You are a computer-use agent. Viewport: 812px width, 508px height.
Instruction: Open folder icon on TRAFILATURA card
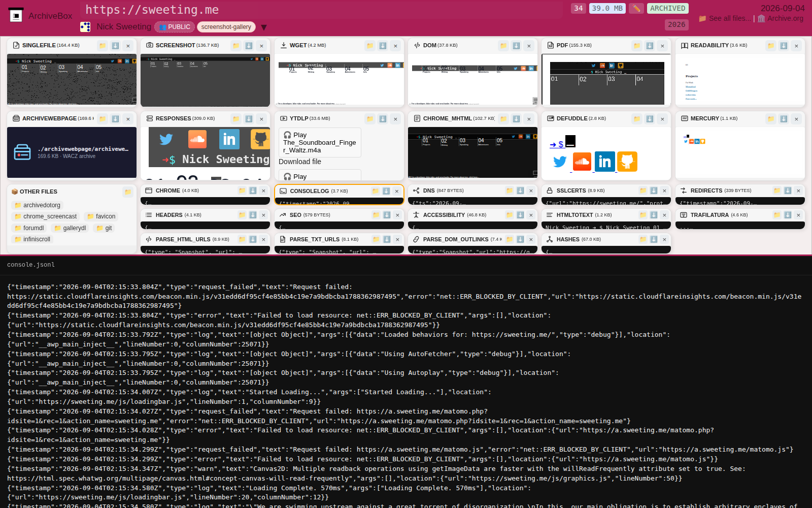(777, 215)
